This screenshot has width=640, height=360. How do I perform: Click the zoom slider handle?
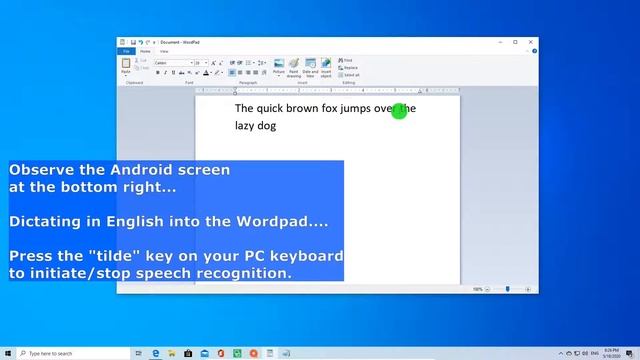point(507,289)
